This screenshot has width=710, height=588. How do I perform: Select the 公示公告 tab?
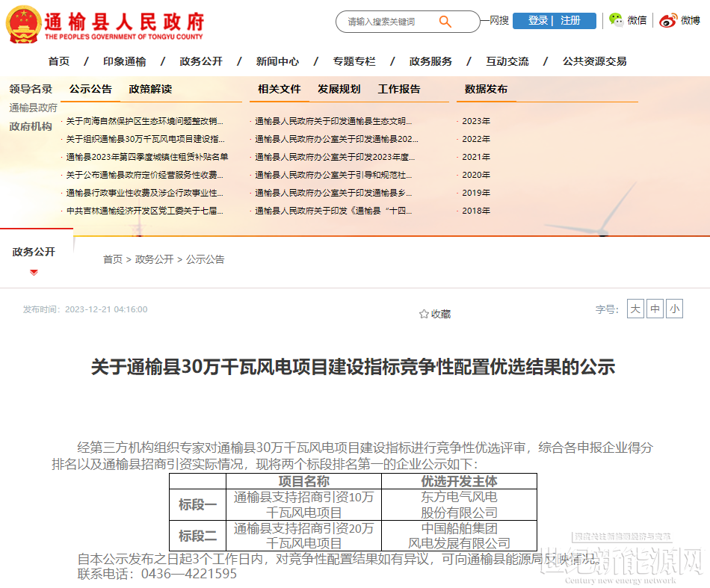point(90,89)
